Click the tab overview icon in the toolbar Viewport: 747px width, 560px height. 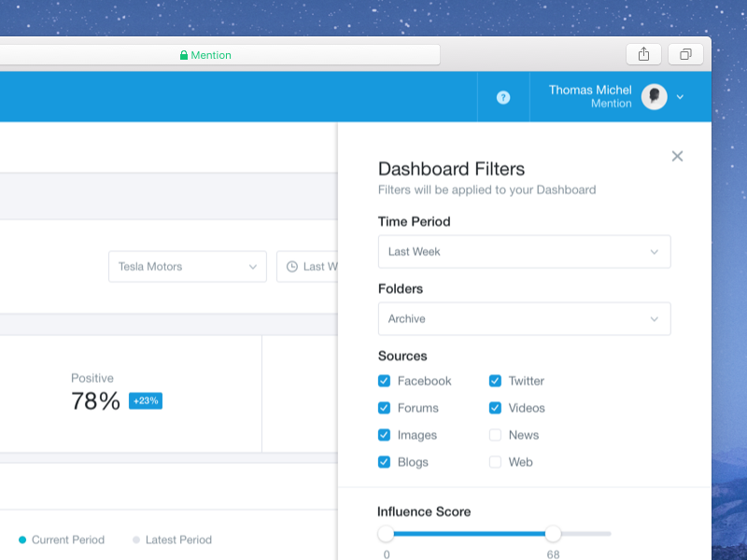pyautogui.click(x=686, y=53)
